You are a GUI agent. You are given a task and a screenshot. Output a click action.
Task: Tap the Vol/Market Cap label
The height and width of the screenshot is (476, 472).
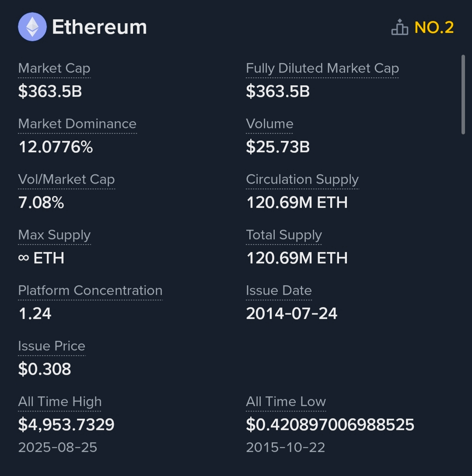[x=66, y=179]
